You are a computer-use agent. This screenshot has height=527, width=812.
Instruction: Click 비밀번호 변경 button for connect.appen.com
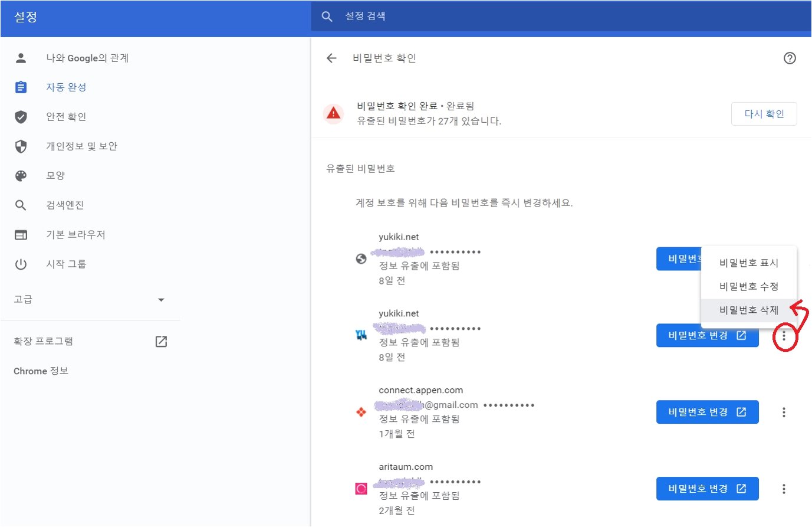pyautogui.click(x=707, y=412)
